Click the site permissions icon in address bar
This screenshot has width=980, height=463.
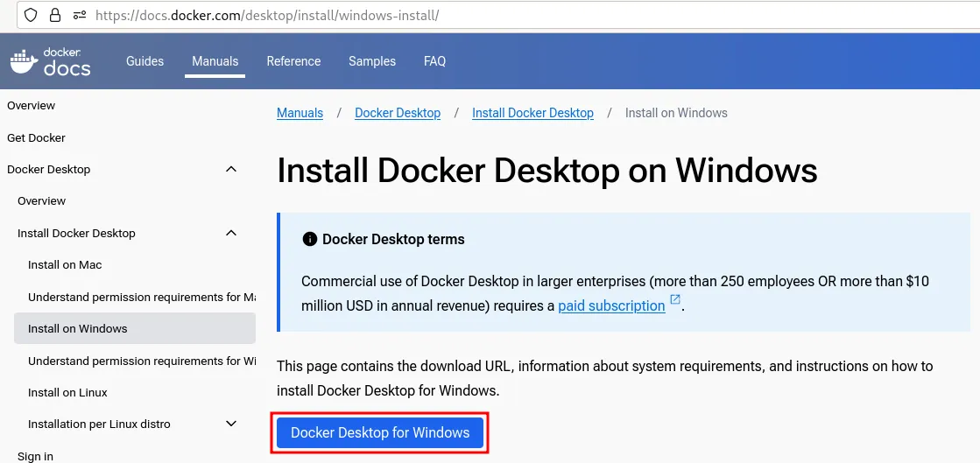click(x=80, y=15)
